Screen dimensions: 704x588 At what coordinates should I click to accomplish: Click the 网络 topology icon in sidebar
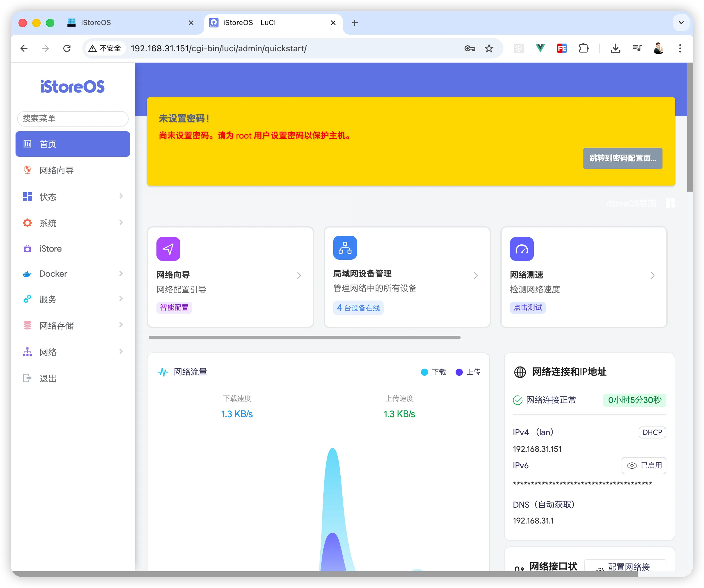[27, 352]
